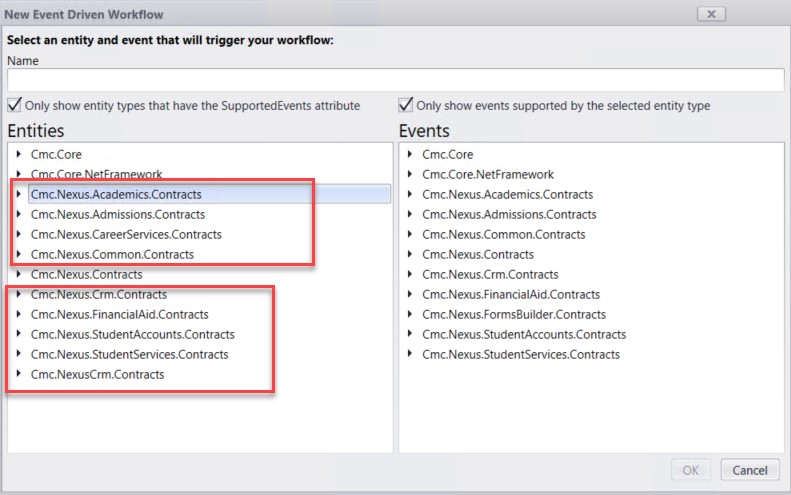This screenshot has height=495, width=791.
Task: Toggle 'Only show entity types' SupportedEvents checkbox
Action: pyautogui.click(x=14, y=105)
